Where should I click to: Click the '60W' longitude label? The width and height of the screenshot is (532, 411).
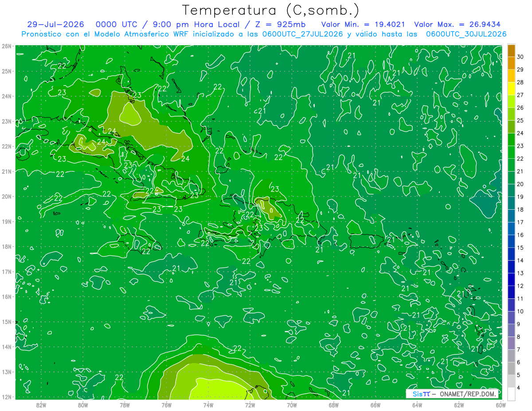501,405
